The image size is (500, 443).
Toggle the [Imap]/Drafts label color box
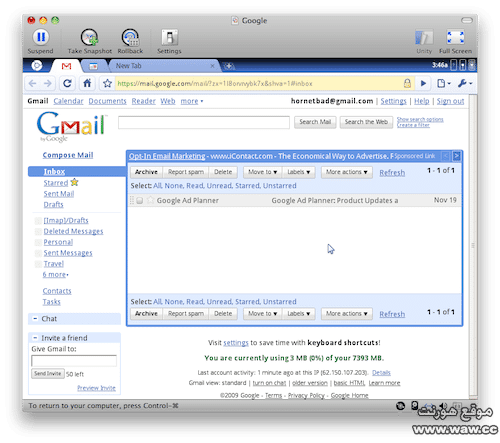pos(38,220)
